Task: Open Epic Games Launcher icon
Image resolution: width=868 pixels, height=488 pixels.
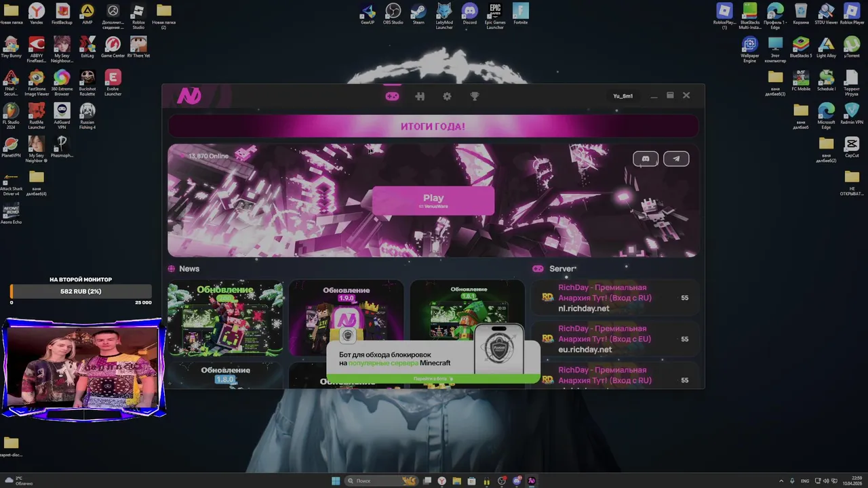Action: [495, 15]
